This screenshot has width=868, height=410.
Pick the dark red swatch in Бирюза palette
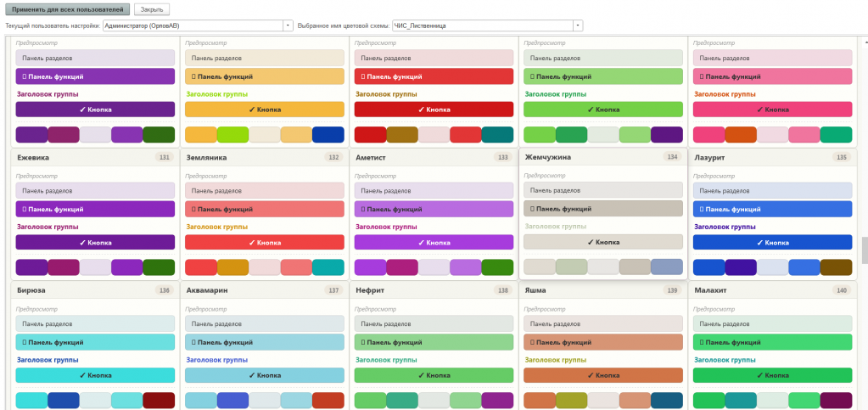click(x=159, y=400)
